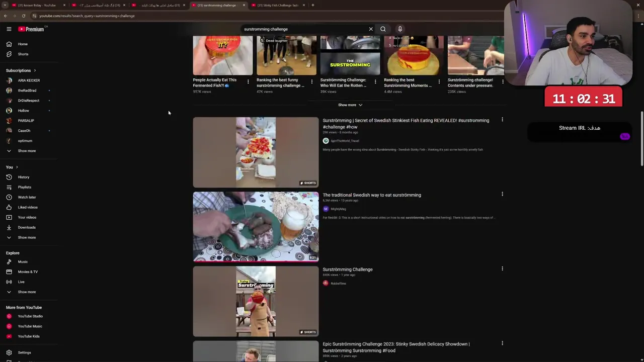The image size is (644, 362).
Task: Open ARIA KEOXER subscription channel
Action: [x=28, y=80]
